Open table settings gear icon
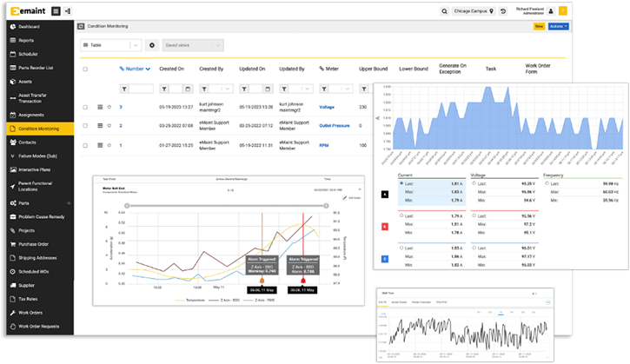The height and width of the screenshot is (364, 630). click(x=152, y=45)
